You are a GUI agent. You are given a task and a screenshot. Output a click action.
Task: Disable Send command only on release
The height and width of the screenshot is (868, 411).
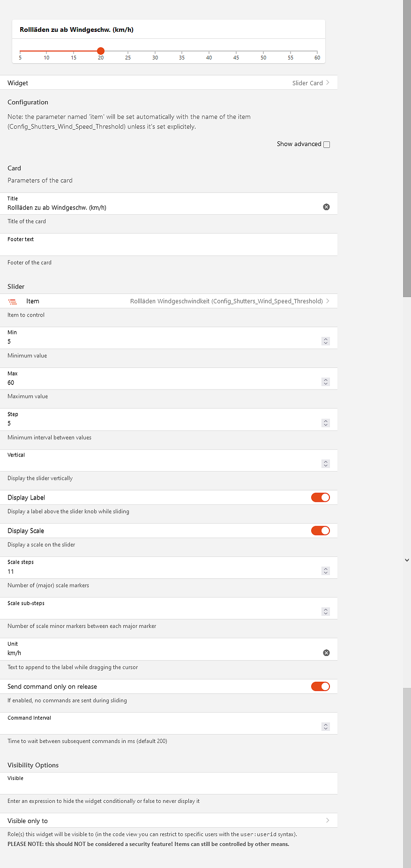[x=321, y=686]
